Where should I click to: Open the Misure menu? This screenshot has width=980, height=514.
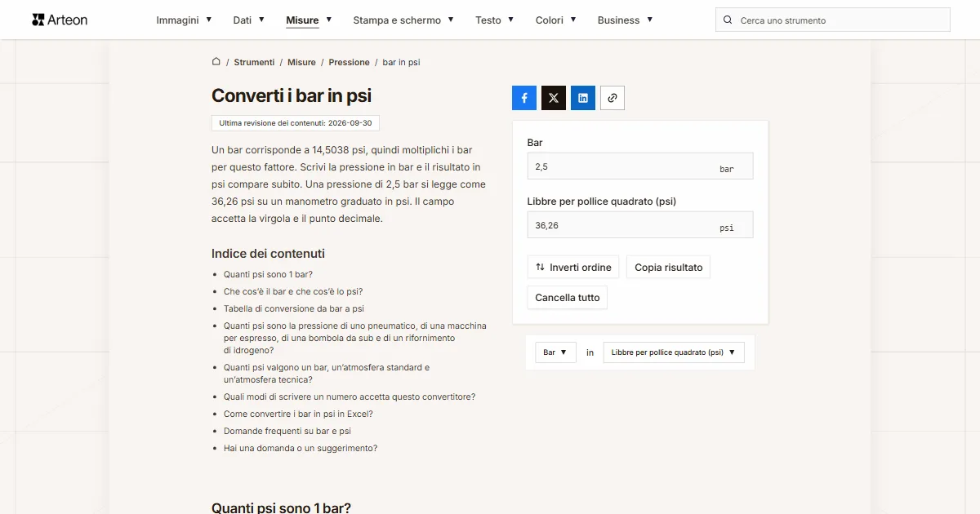[x=309, y=20]
